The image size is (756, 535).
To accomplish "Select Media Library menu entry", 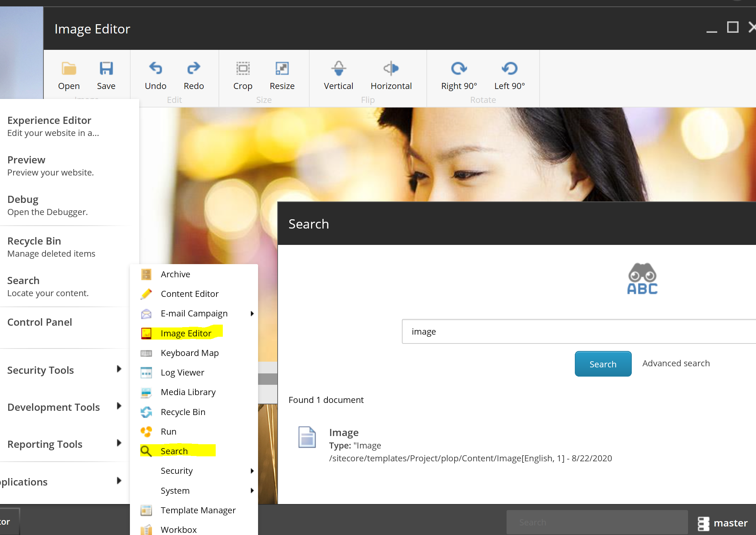I will click(188, 392).
